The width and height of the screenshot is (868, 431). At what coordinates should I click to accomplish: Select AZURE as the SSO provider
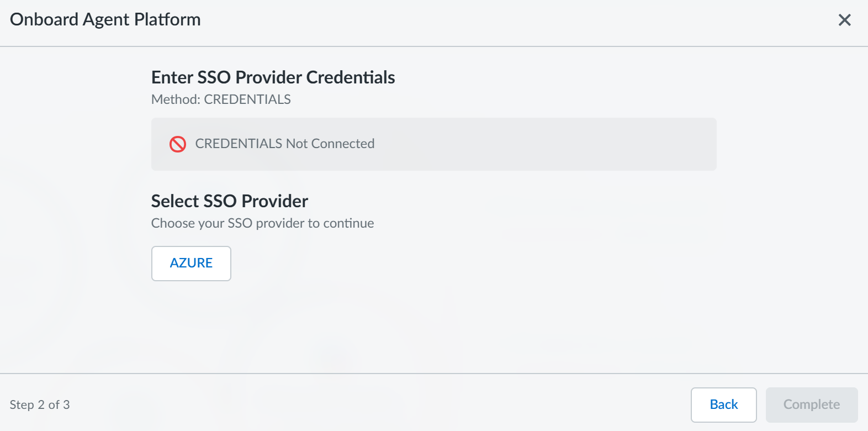pos(191,263)
